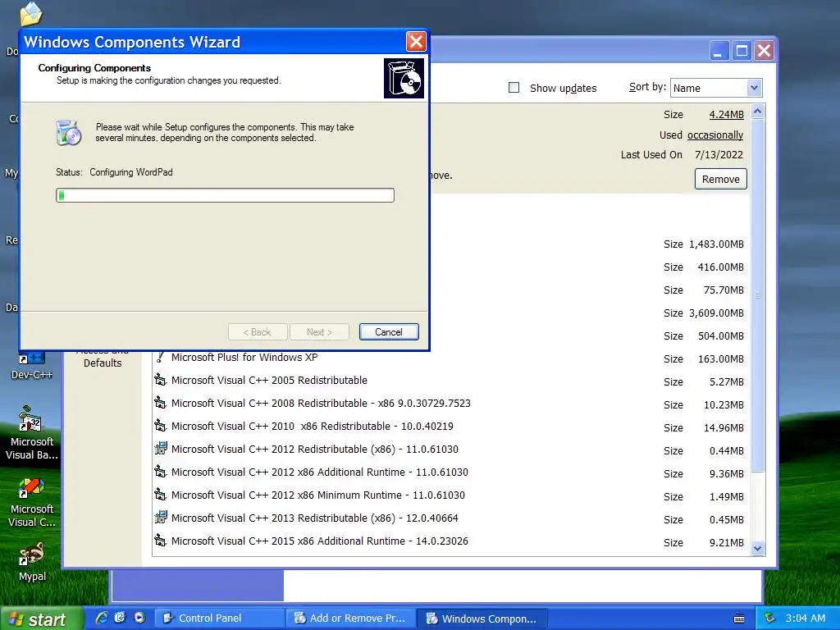Image resolution: width=840 pixels, height=630 pixels.
Task: Click the wizard header software box icon
Action: 404,78
